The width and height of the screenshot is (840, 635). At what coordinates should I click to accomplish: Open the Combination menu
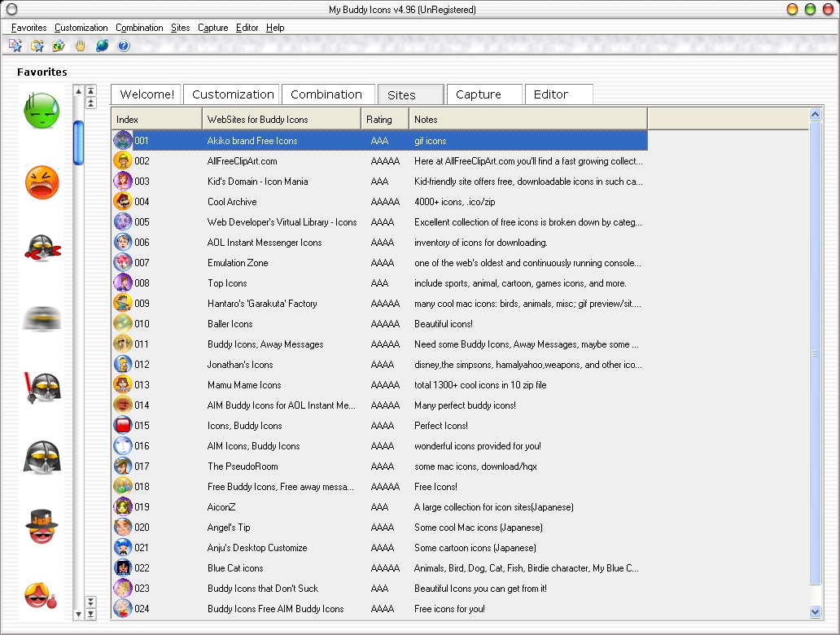tap(139, 28)
